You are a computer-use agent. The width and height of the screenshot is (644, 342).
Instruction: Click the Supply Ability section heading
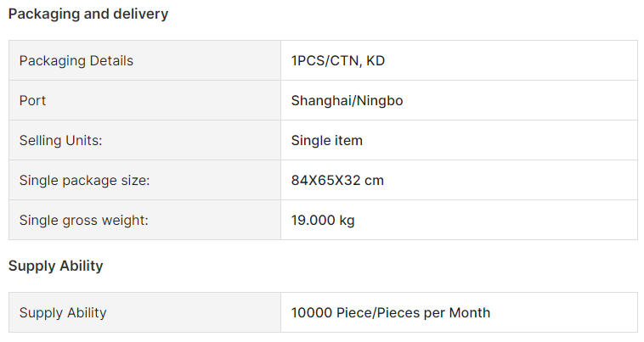tap(56, 266)
